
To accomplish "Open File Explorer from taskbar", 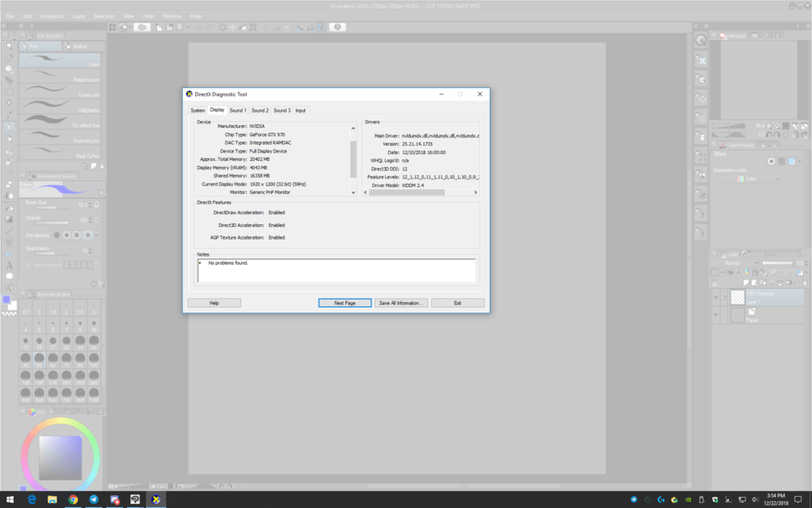I will tap(52, 500).
